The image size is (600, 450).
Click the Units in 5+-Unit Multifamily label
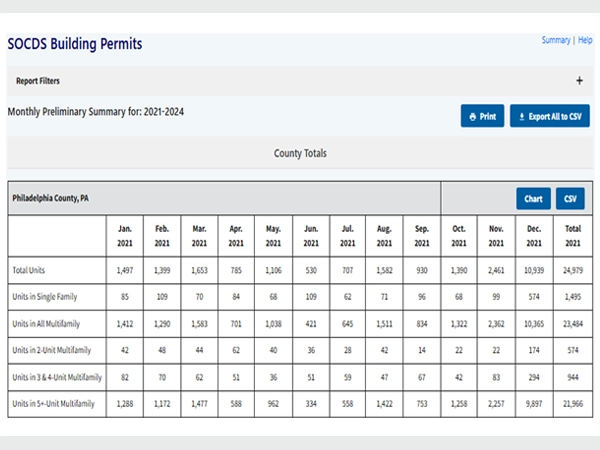53,404
